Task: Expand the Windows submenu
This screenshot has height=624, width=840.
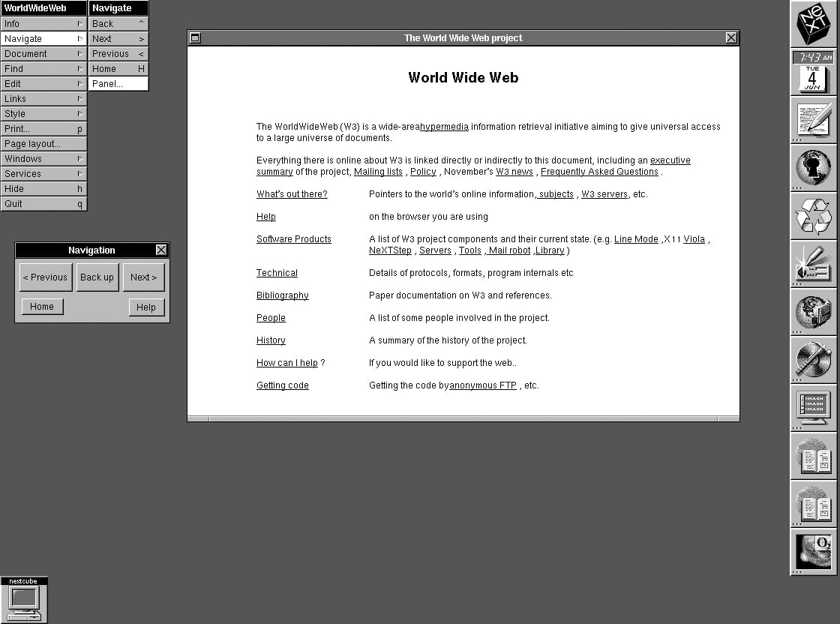Action: pyautogui.click(x=43, y=158)
